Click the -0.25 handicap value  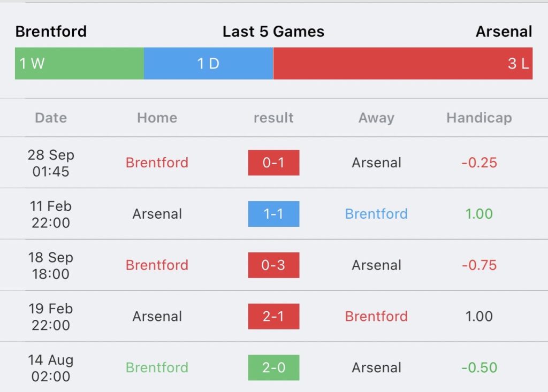479,163
